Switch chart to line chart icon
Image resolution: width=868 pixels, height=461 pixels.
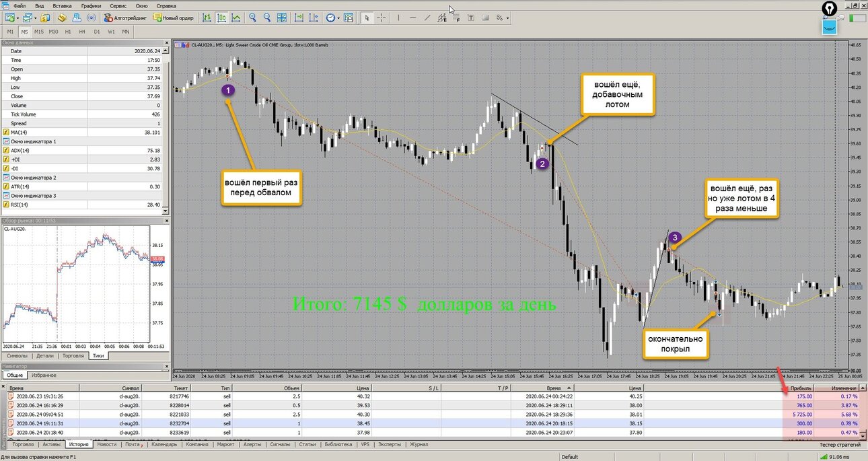[236, 18]
